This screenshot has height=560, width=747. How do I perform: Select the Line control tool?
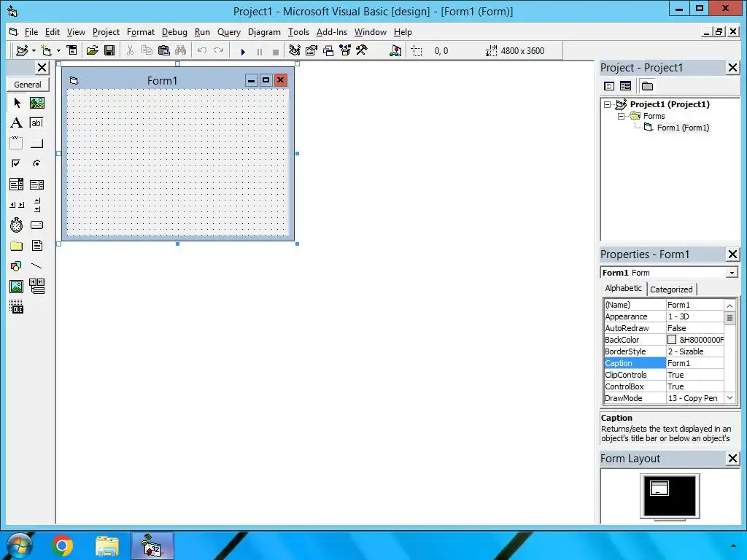[x=37, y=266]
